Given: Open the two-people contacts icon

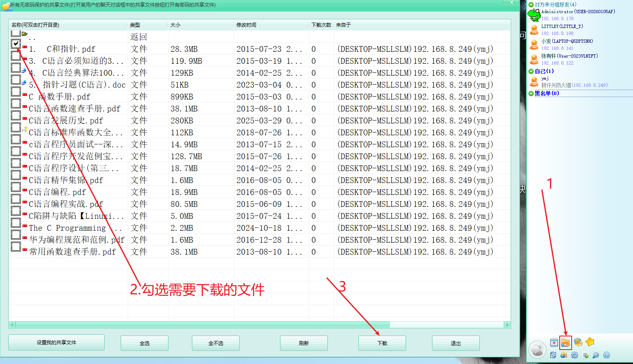Looking at the screenshot, I should [x=564, y=355].
